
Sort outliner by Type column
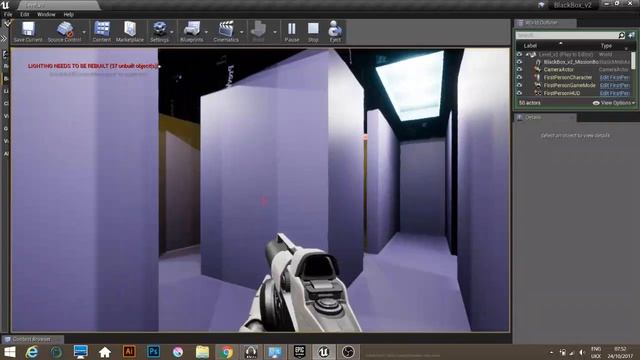click(606, 46)
